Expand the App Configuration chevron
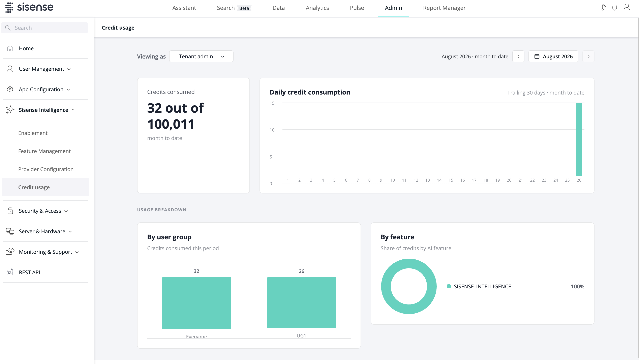639x364 pixels. pos(68,89)
